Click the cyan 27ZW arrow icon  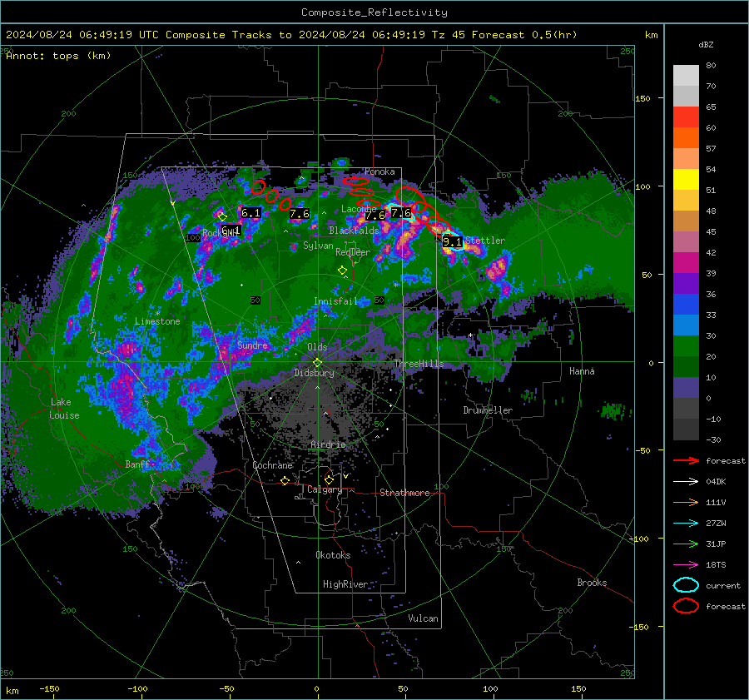(x=686, y=524)
